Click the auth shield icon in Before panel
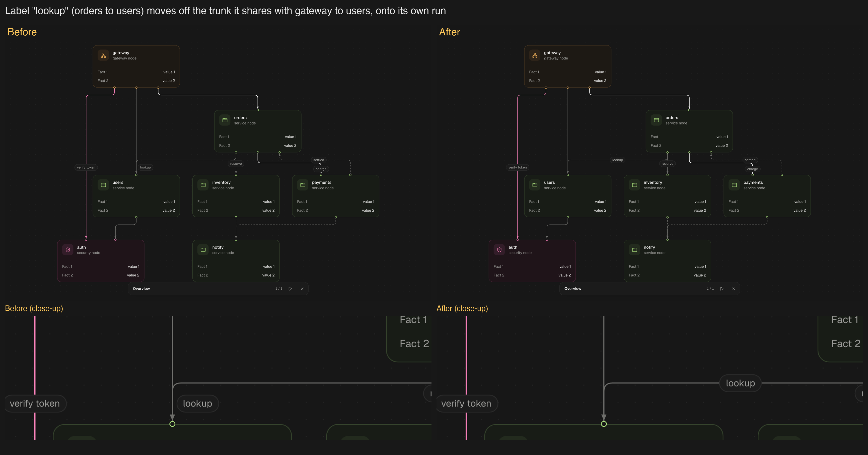 [68, 250]
